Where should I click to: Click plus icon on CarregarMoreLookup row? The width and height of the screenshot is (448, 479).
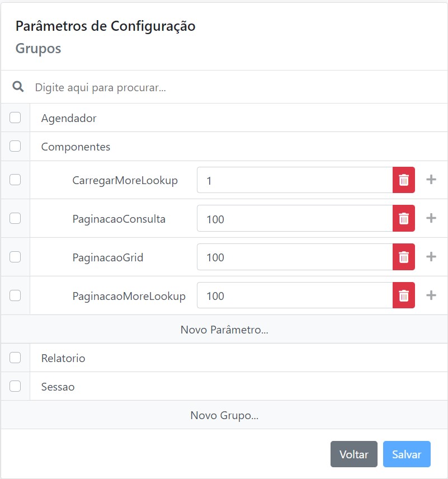click(431, 180)
